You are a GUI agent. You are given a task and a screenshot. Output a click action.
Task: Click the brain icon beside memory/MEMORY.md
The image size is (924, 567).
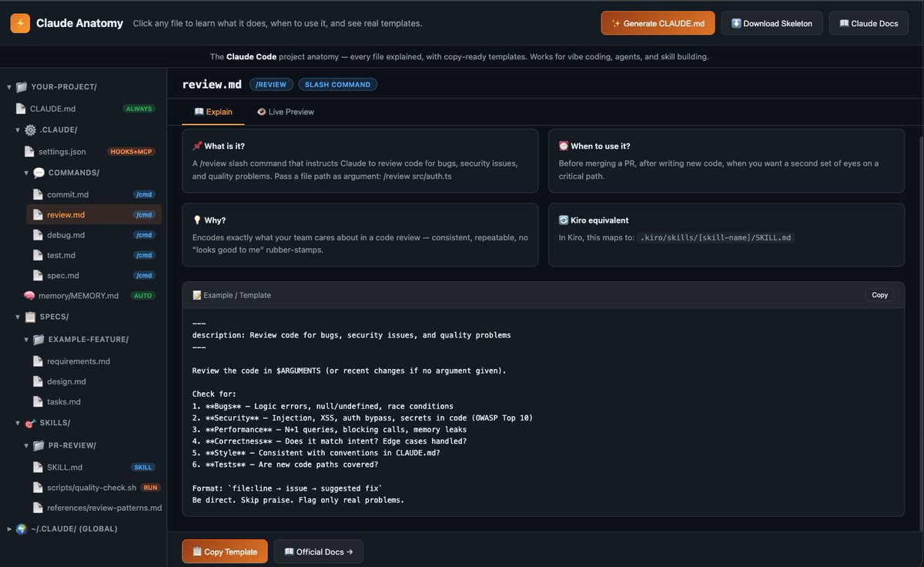click(x=29, y=296)
